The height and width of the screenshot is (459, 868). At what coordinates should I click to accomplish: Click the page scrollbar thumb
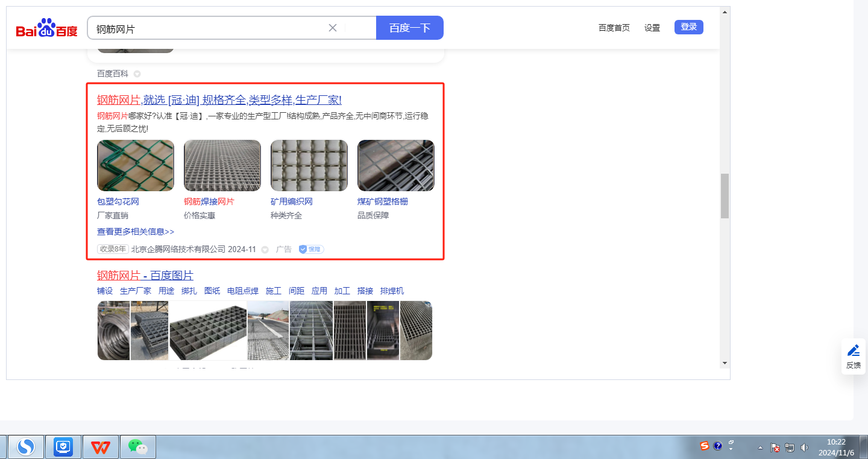click(x=725, y=195)
